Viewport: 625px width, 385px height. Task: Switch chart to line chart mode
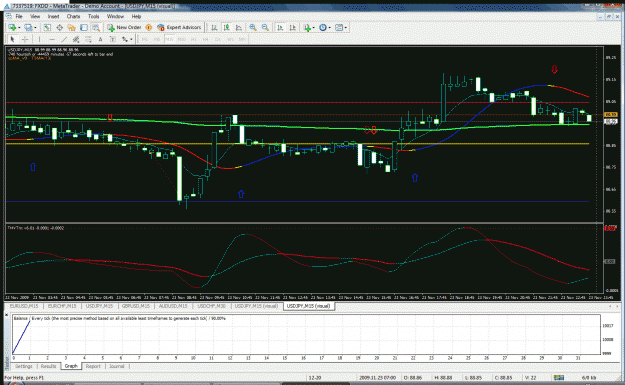[x=239, y=27]
